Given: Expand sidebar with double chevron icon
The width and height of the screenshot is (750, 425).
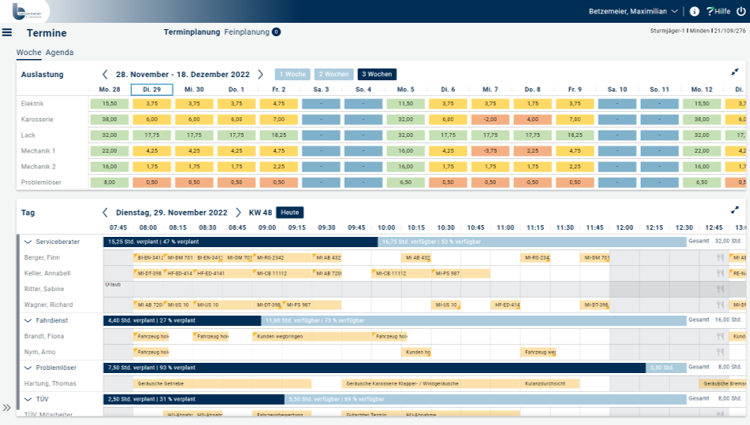Looking at the screenshot, I should 6,408.
